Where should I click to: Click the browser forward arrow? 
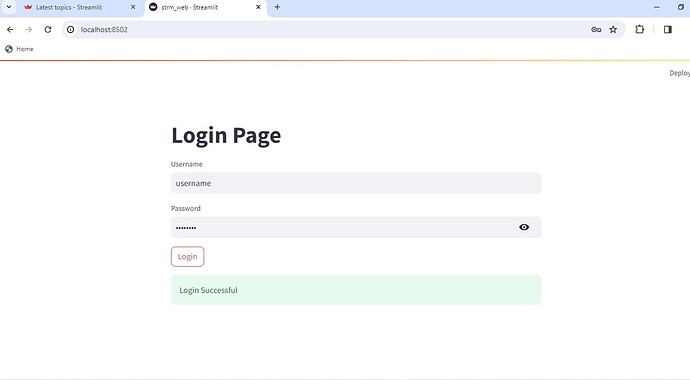click(29, 29)
